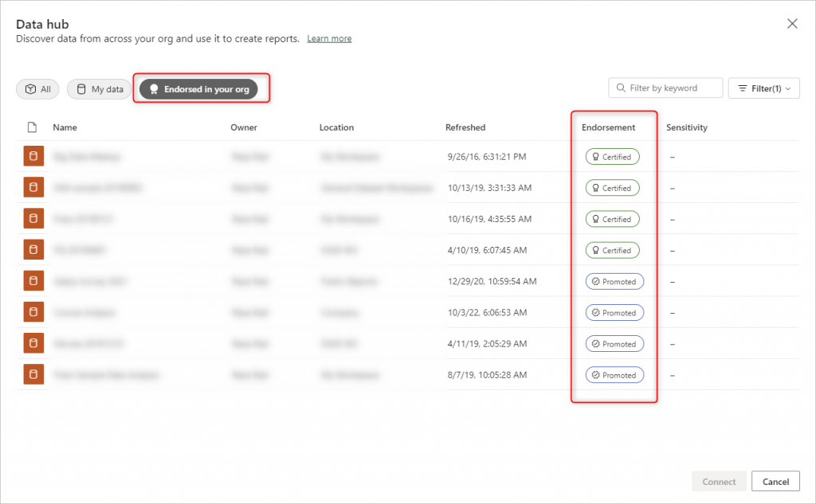This screenshot has width=816, height=504.
Task: Click the Connect button
Action: point(719,482)
